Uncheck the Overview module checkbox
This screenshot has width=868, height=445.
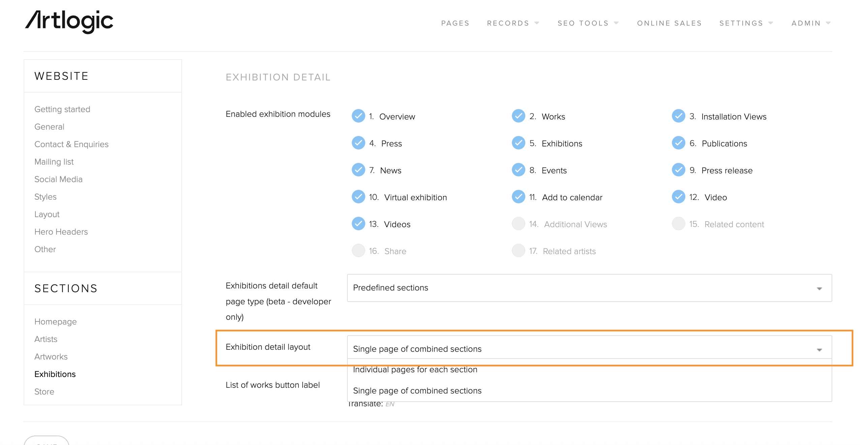tap(358, 116)
